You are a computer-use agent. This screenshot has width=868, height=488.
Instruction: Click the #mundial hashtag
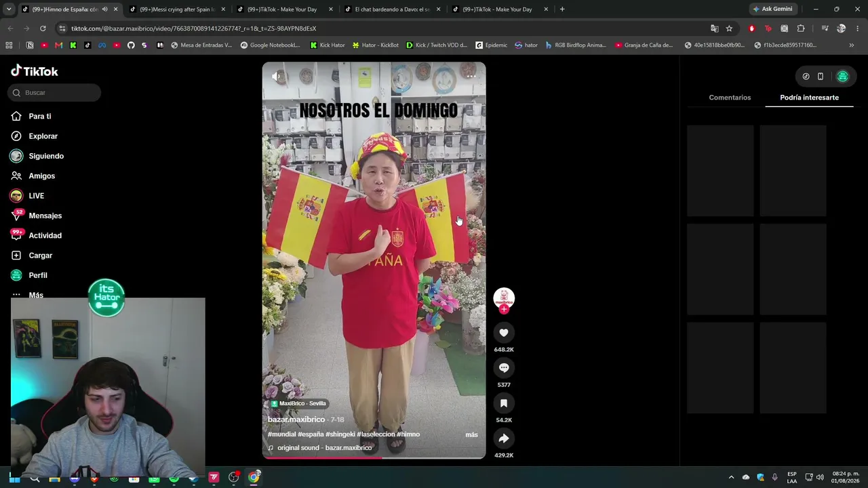281,434
